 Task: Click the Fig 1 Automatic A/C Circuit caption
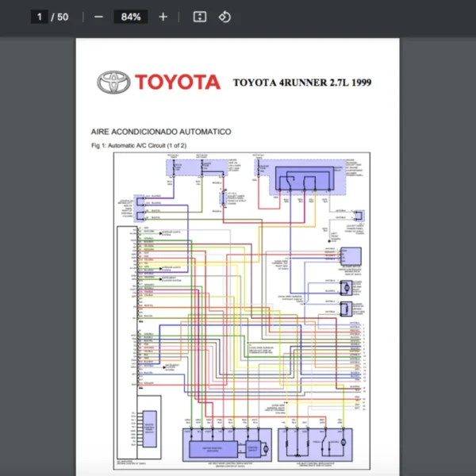point(140,147)
